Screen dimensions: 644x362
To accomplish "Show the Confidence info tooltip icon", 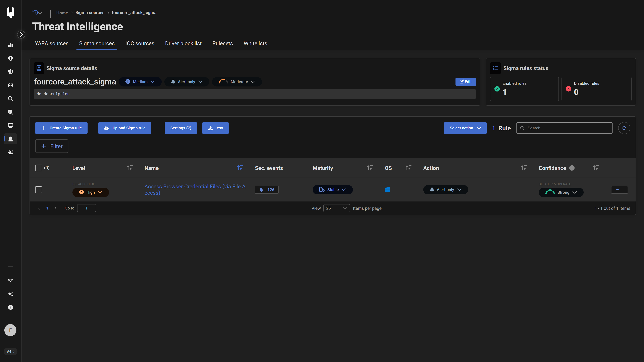I will [572, 168].
